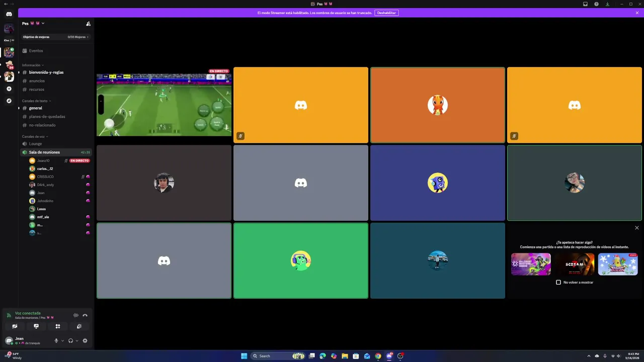Viewport: 644px width, 362px height.
Task: Open Windows Start menu
Action: [244, 356]
